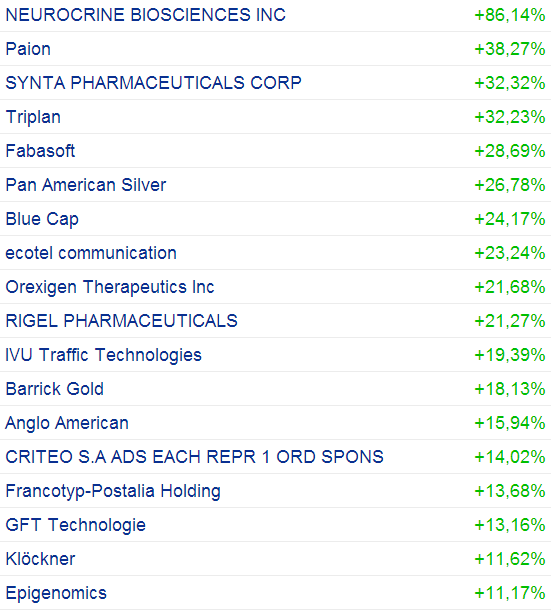The width and height of the screenshot is (551, 611).
Task: Click the +86,14% percentage value
Action: pyautogui.click(x=509, y=15)
